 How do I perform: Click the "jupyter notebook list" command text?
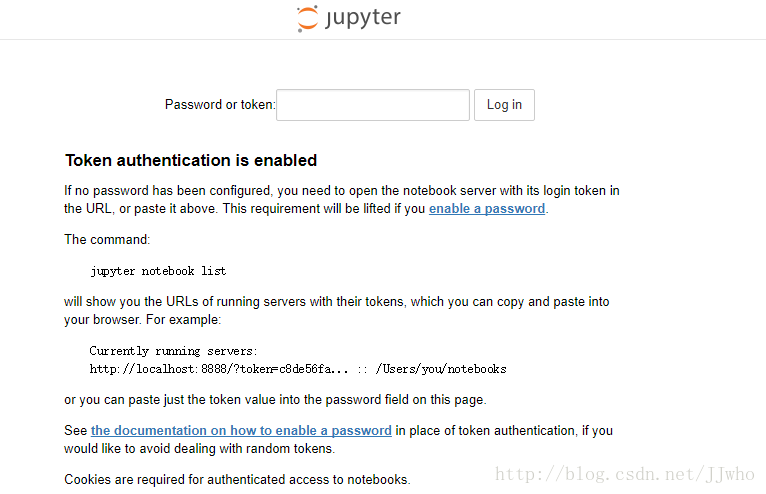[x=158, y=271]
